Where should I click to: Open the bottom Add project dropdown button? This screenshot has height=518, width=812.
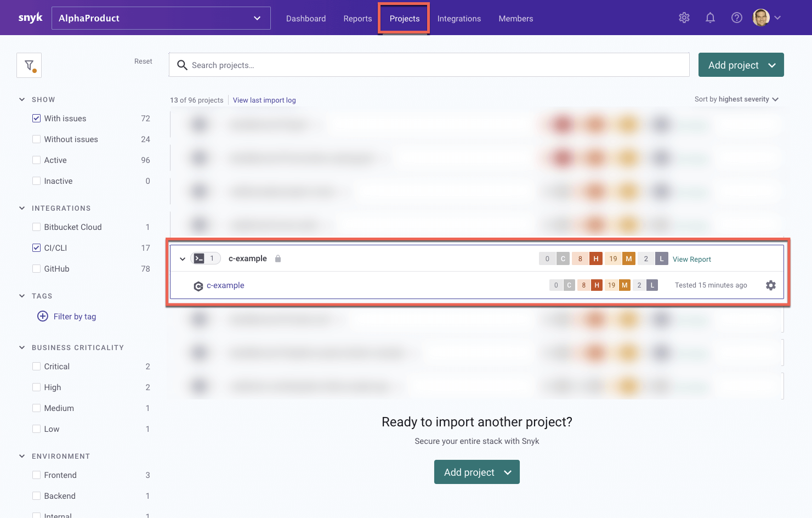pos(477,472)
